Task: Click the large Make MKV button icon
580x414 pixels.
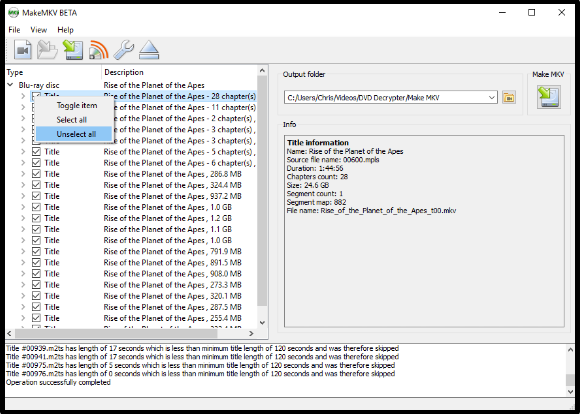Action: pos(549,97)
